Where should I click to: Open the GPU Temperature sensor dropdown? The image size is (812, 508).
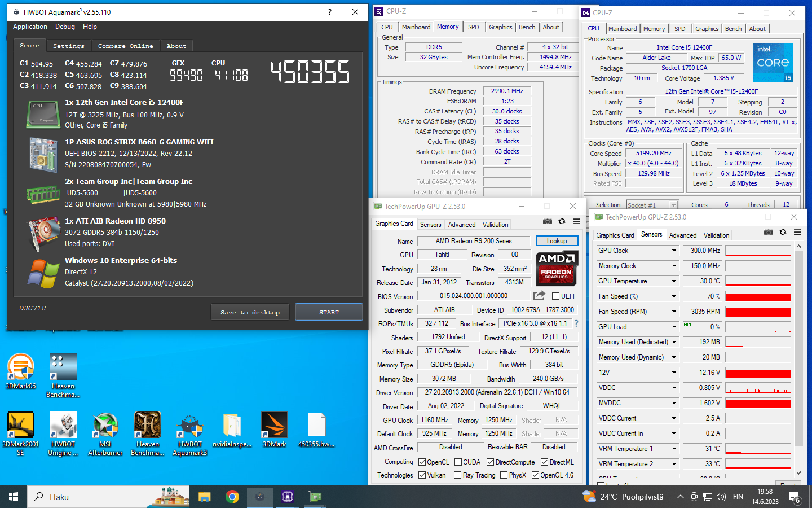674,281
